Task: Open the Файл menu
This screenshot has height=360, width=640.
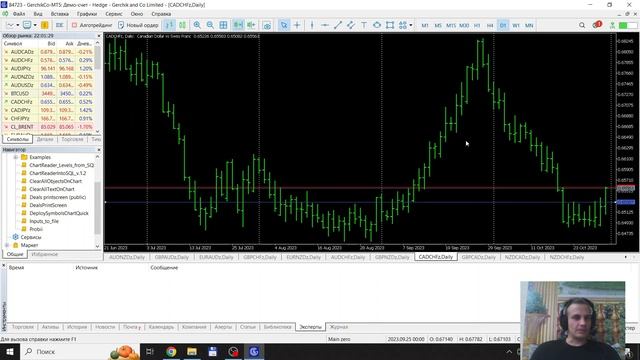Action: tap(19, 14)
